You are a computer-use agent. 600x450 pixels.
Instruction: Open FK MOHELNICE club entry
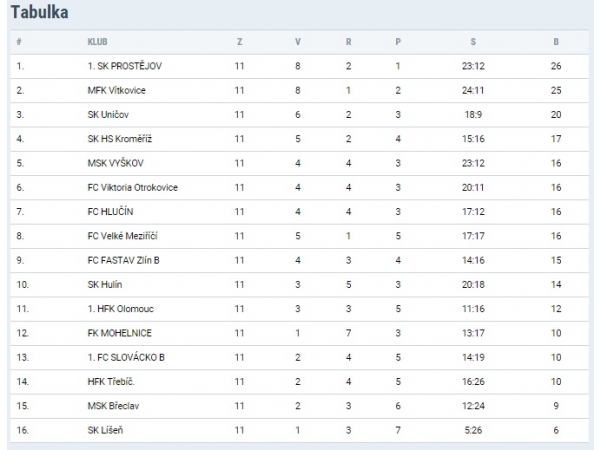tap(119, 333)
